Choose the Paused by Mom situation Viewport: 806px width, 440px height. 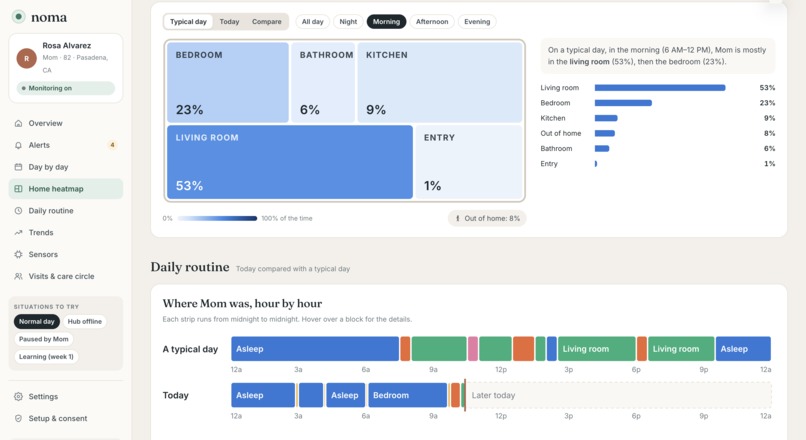click(x=44, y=339)
